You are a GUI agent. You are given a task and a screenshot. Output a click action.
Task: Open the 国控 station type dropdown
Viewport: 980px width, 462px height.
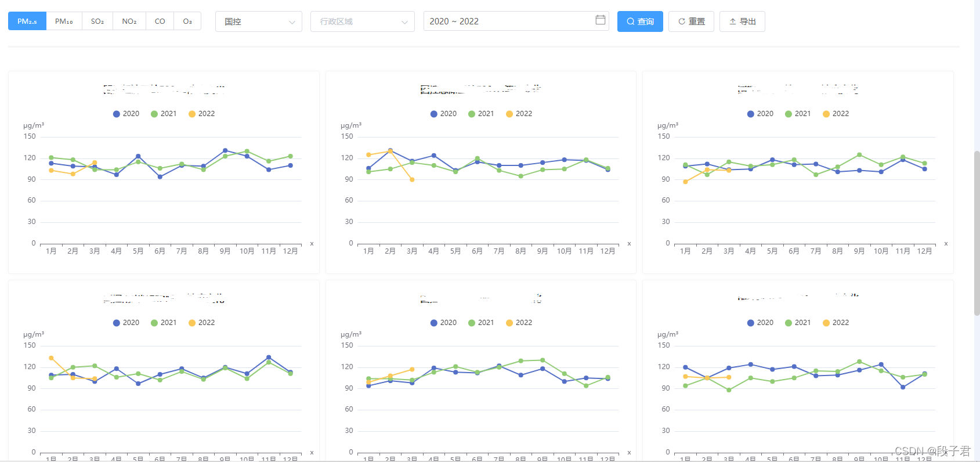259,21
